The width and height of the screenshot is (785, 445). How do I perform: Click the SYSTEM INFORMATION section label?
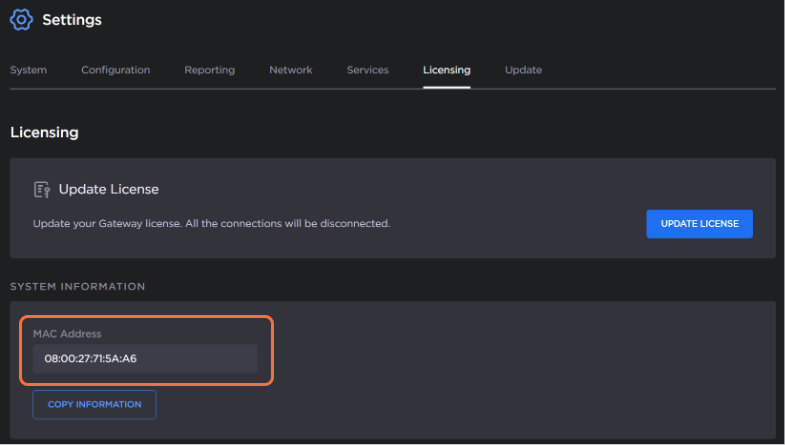pyautogui.click(x=77, y=287)
